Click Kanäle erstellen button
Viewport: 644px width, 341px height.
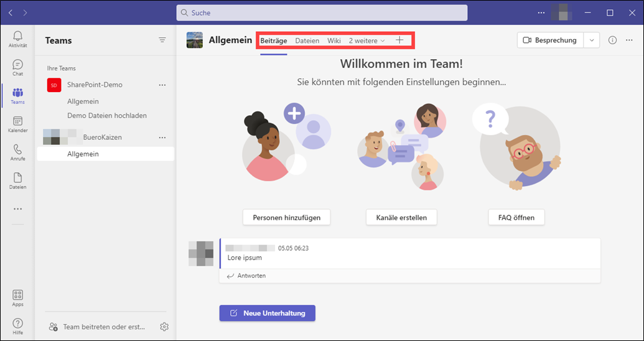point(402,217)
